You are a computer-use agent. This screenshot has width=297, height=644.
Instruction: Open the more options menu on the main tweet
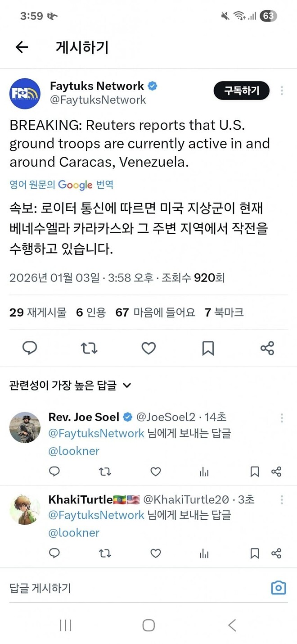click(x=282, y=91)
